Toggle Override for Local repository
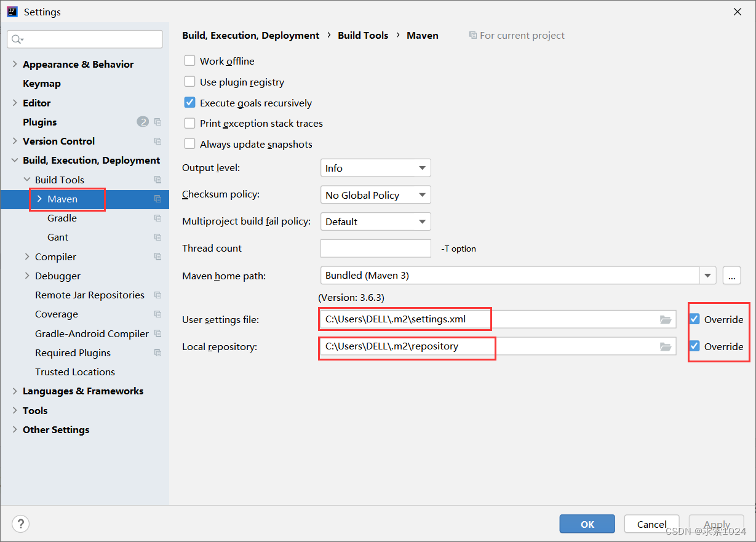The image size is (756, 542). point(694,346)
